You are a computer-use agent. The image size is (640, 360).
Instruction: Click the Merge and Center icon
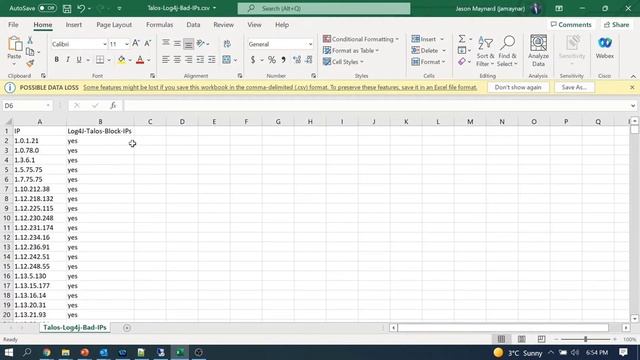coord(227,60)
